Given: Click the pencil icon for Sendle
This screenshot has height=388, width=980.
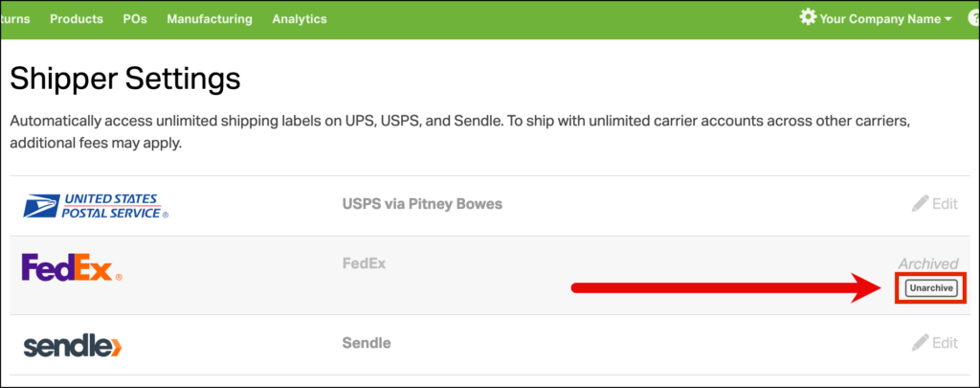Looking at the screenshot, I should pos(920,342).
